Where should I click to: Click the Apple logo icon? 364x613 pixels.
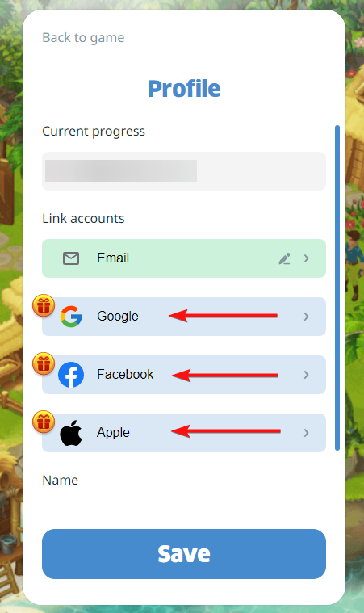(x=71, y=432)
